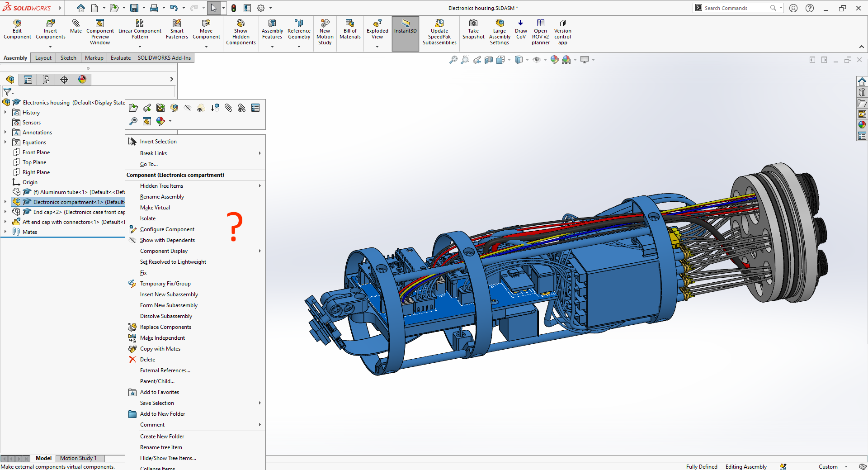Click Insert Components ribbon button
The height and width of the screenshot is (470, 868).
(51, 30)
